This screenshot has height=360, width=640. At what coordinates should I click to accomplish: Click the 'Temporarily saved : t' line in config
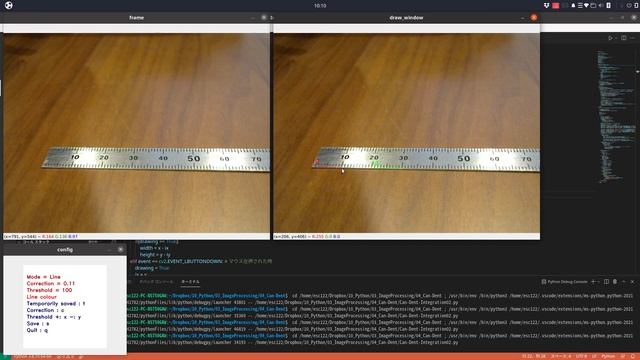(56, 303)
